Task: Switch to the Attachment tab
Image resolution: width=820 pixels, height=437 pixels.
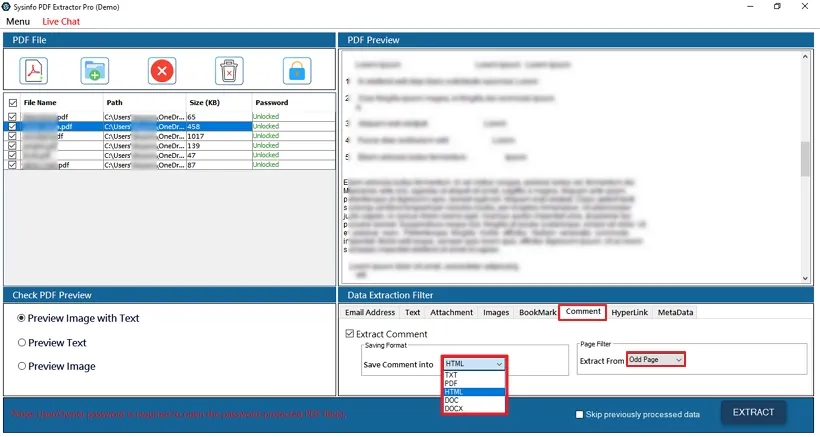Action: click(x=451, y=312)
